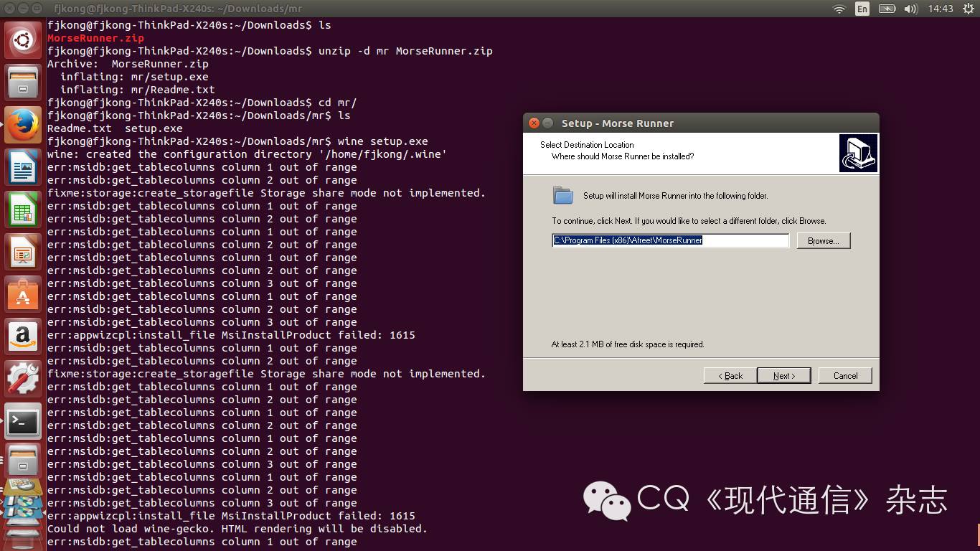Screen dimensions: 980x551
Task: Click 'Could not load wine-gecko' line
Action: [x=237, y=529]
